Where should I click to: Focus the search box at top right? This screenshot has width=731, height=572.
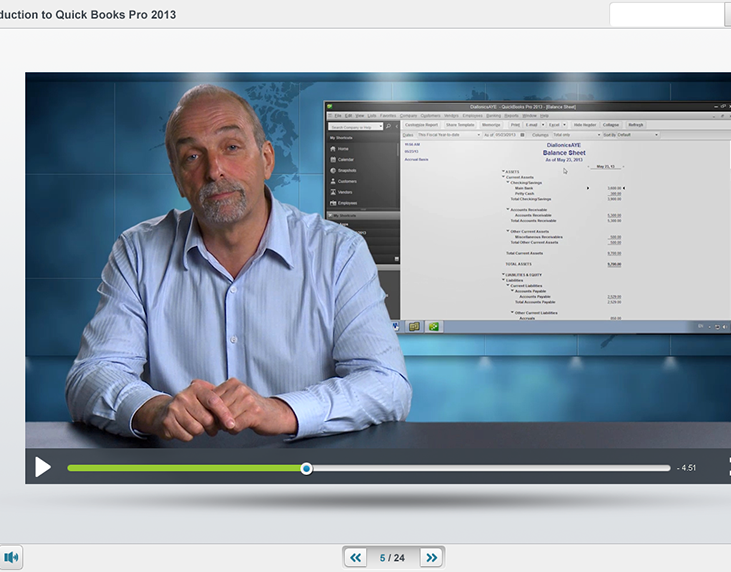pyautogui.click(x=667, y=14)
